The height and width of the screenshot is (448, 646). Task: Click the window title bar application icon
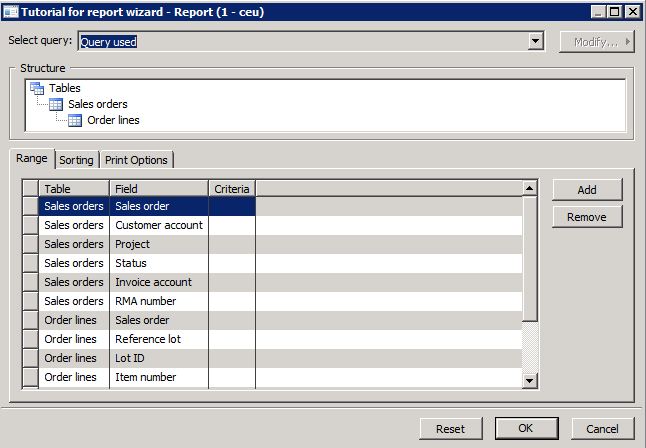pos(10,12)
